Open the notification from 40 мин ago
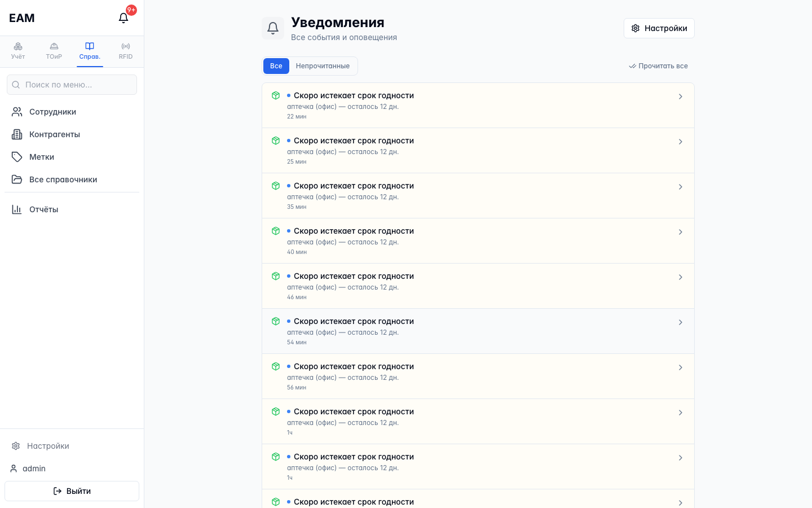This screenshot has width=812, height=508. (478, 241)
